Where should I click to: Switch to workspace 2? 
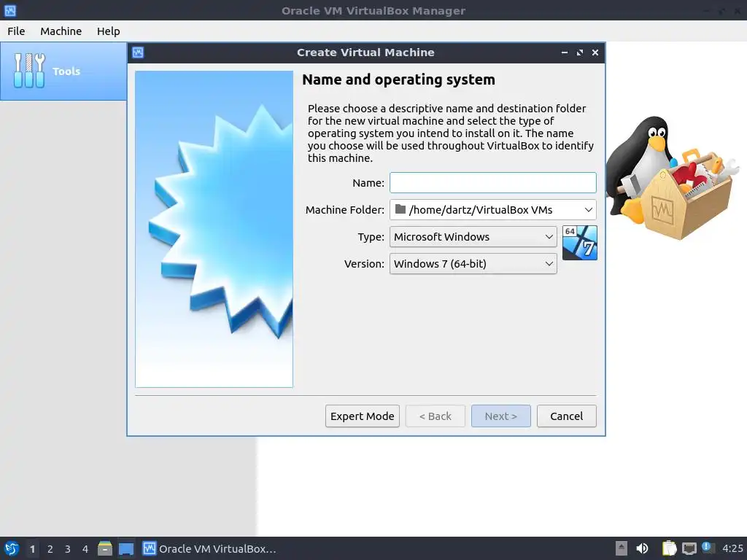point(50,548)
